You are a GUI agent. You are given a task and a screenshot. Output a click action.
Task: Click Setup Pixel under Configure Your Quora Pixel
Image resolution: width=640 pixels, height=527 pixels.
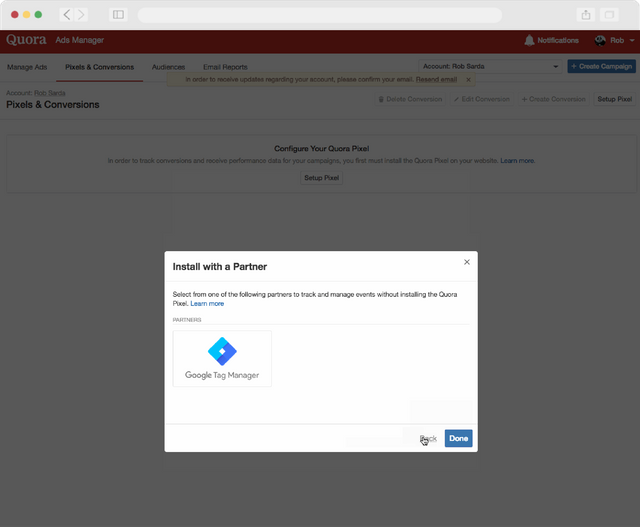tap(322, 178)
